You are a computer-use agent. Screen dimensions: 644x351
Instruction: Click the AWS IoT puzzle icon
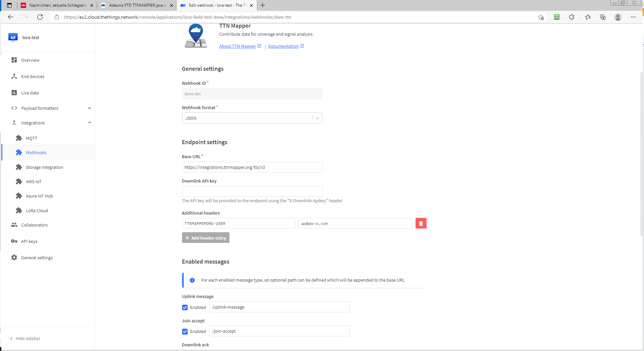(x=19, y=181)
